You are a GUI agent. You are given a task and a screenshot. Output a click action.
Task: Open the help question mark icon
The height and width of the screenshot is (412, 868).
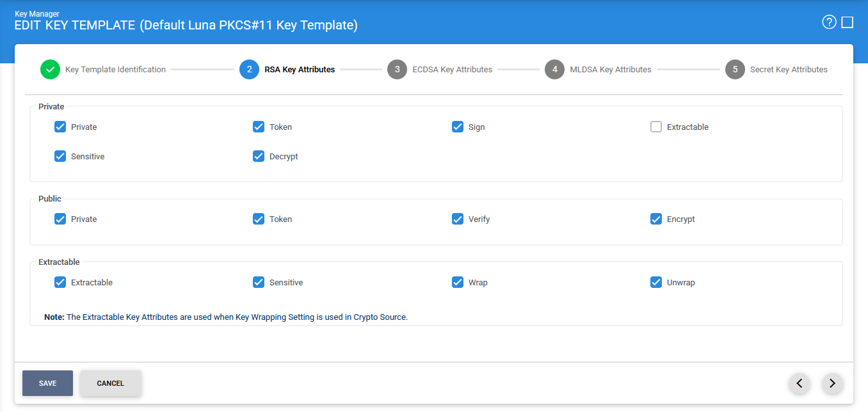coord(829,22)
